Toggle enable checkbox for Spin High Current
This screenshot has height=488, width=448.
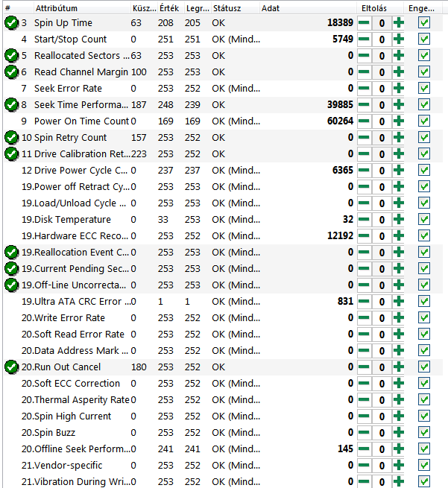[x=424, y=416]
